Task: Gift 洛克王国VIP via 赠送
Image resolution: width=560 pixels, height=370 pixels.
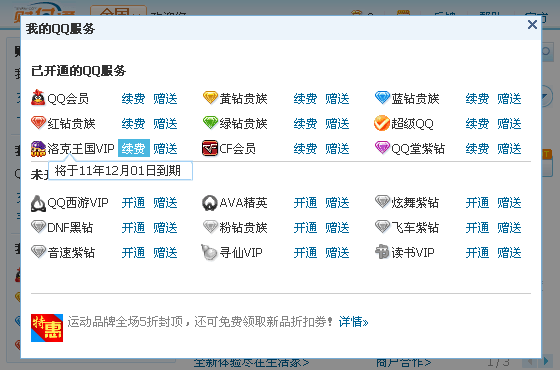Action: (x=165, y=149)
